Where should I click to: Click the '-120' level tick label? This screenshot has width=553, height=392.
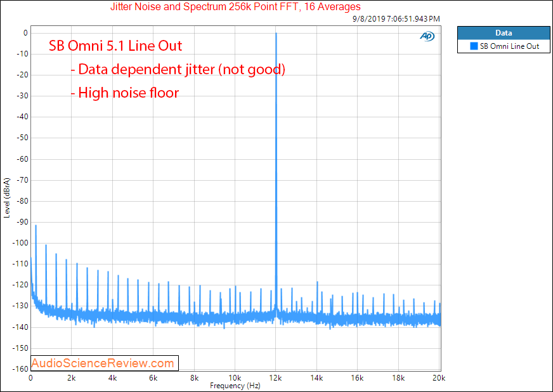[x=20, y=285]
